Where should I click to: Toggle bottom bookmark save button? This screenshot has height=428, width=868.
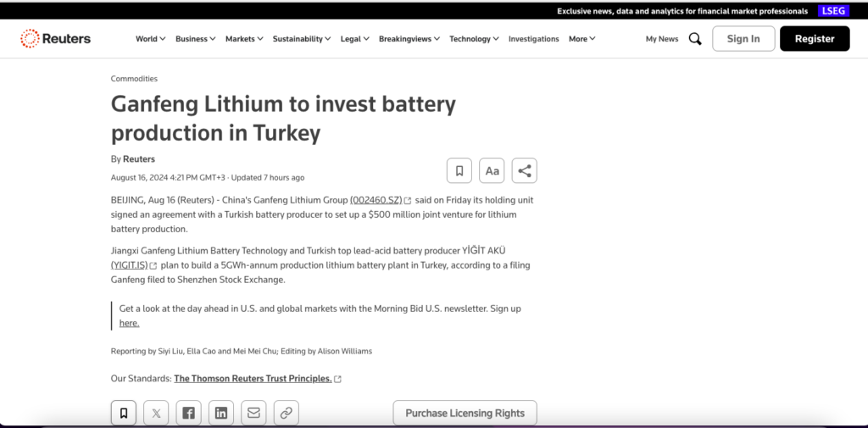[x=124, y=413]
